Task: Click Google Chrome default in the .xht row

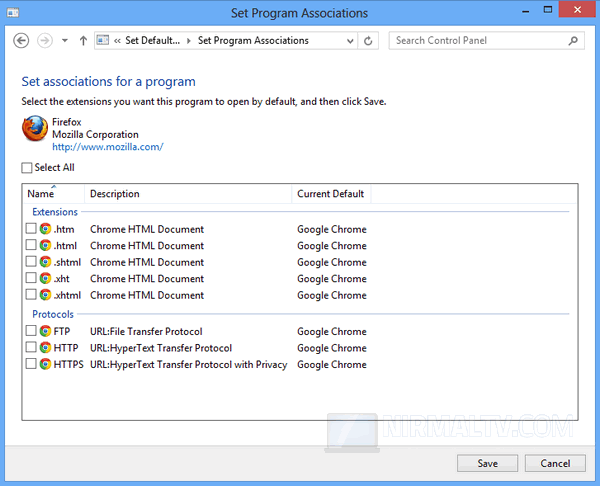Action: click(x=332, y=279)
